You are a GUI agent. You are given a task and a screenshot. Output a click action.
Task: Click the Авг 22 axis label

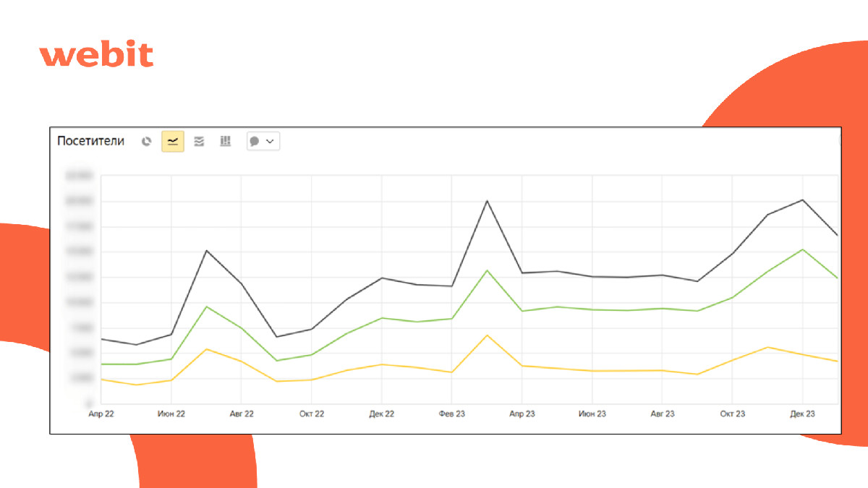(242, 414)
